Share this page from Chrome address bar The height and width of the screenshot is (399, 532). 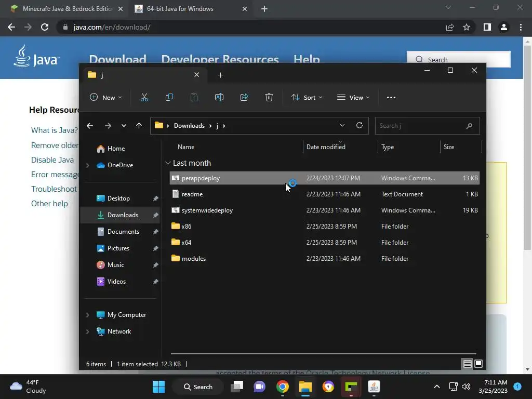tap(450, 27)
